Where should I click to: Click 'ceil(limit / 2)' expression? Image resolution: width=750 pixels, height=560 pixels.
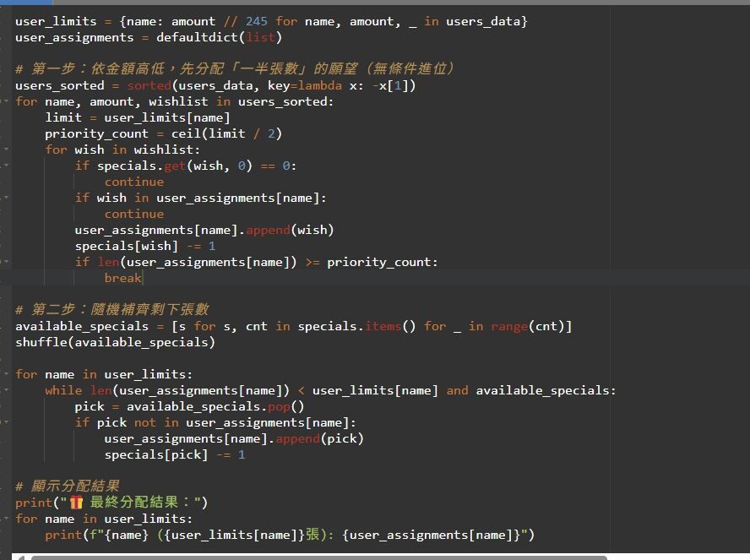[226, 134]
